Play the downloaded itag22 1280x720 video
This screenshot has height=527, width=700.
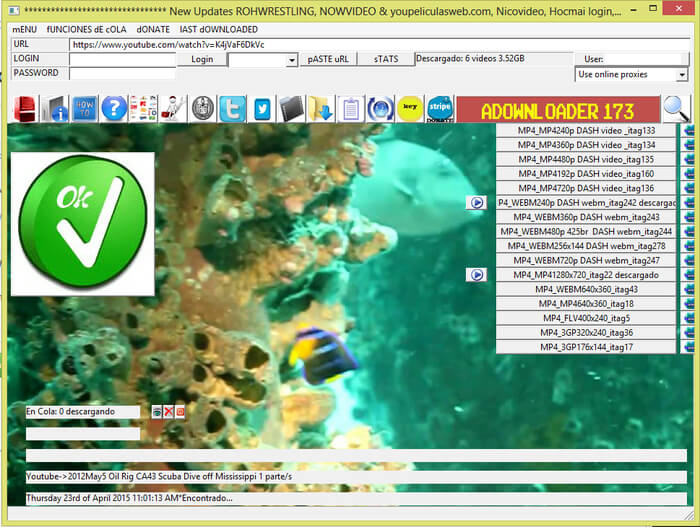tap(477, 274)
